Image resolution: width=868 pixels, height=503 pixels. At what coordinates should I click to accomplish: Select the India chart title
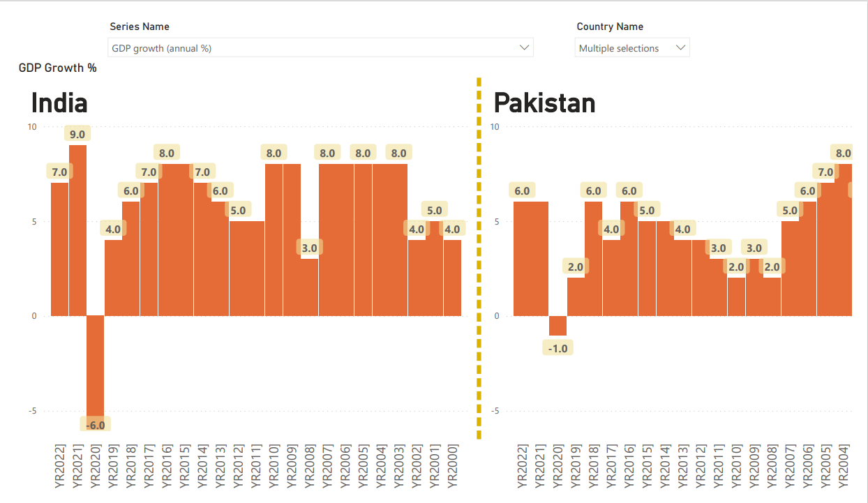(59, 103)
